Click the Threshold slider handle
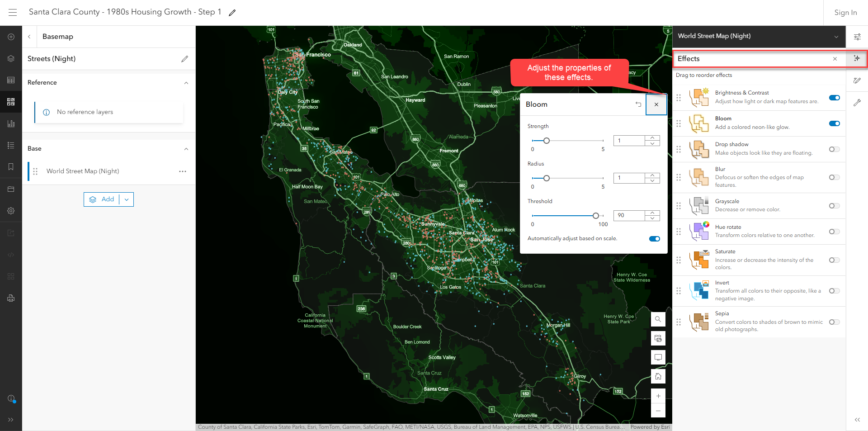Image resolution: width=868 pixels, height=431 pixels. 596,216
